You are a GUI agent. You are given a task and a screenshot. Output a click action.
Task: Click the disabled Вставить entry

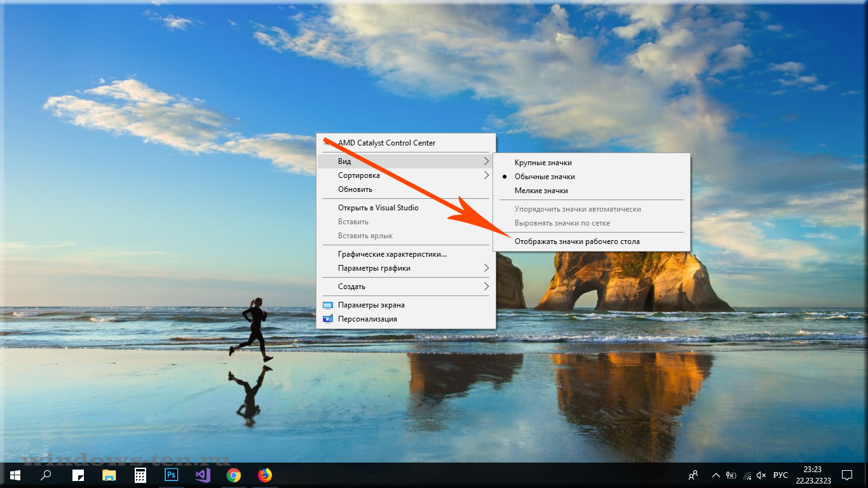[x=406, y=222]
